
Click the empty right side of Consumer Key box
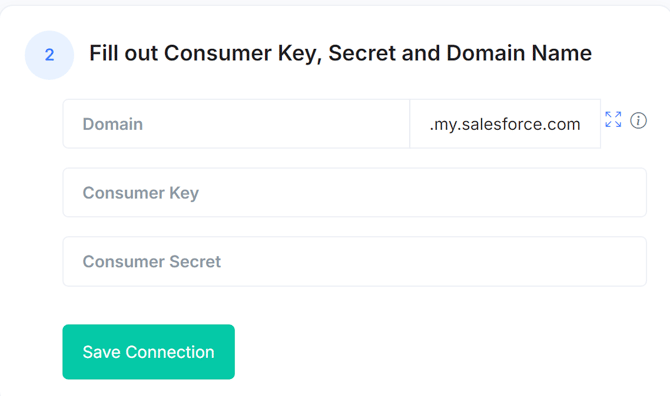point(470,193)
